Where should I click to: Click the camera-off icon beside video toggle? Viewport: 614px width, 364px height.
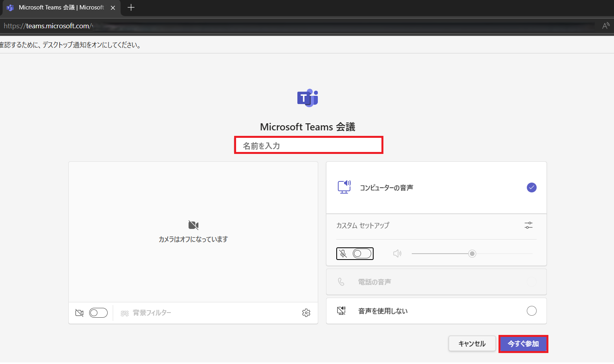[79, 313]
